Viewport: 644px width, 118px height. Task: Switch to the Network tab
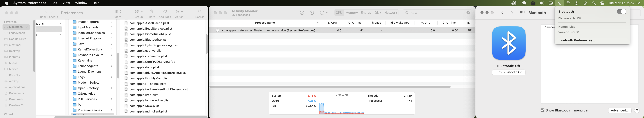click(391, 13)
